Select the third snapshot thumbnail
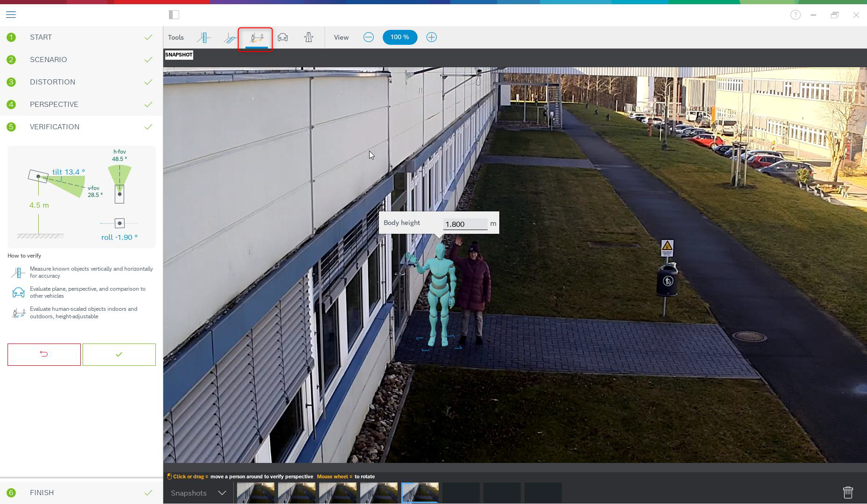 coord(338,493)
